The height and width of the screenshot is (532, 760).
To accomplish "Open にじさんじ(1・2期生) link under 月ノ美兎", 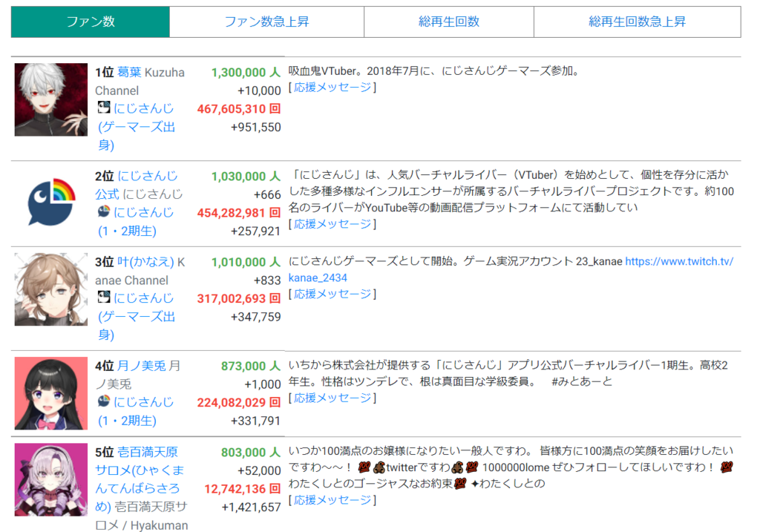I will pyautogui.click(x=135, y=411).
